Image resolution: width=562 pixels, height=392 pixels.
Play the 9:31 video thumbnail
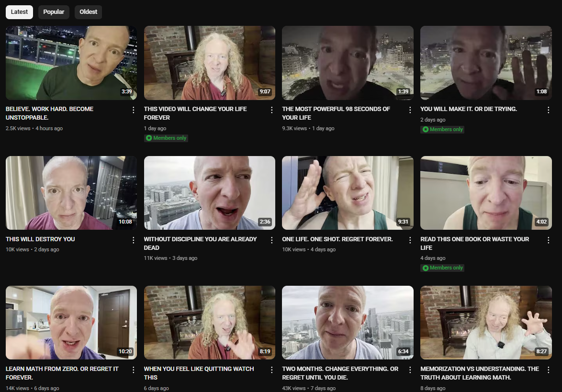point(348,193)
